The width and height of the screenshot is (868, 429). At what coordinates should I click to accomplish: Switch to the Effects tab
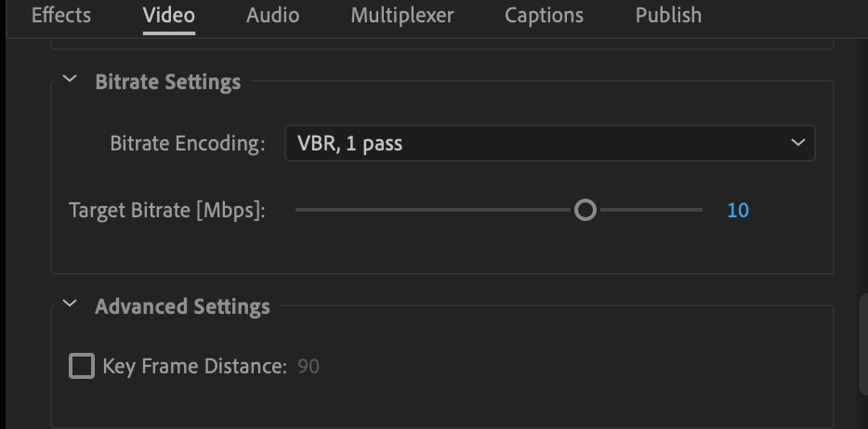click(61, 16)
